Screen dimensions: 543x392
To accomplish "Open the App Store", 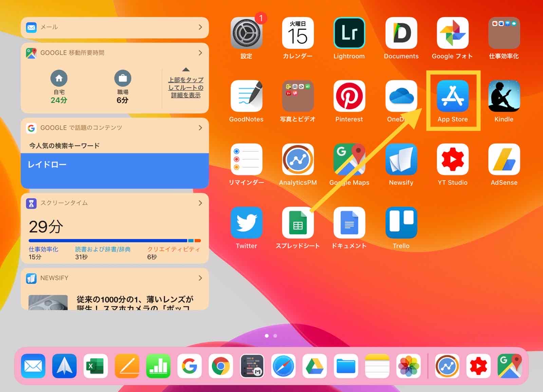I will pos(452,96).
